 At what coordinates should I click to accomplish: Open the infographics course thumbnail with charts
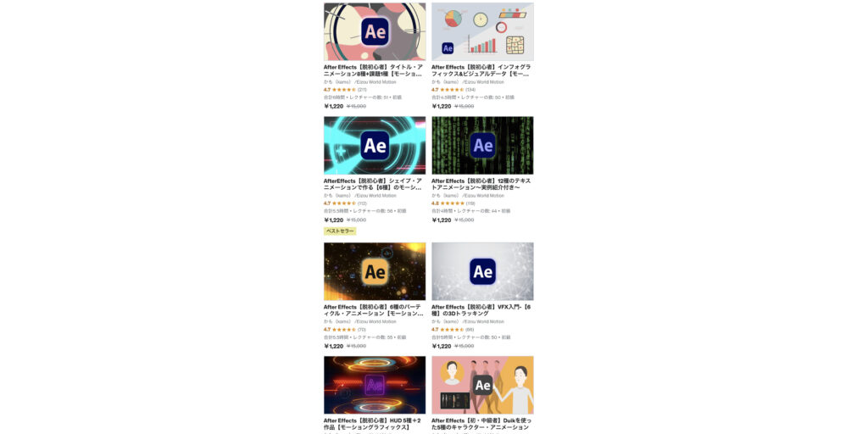point(482,31)
